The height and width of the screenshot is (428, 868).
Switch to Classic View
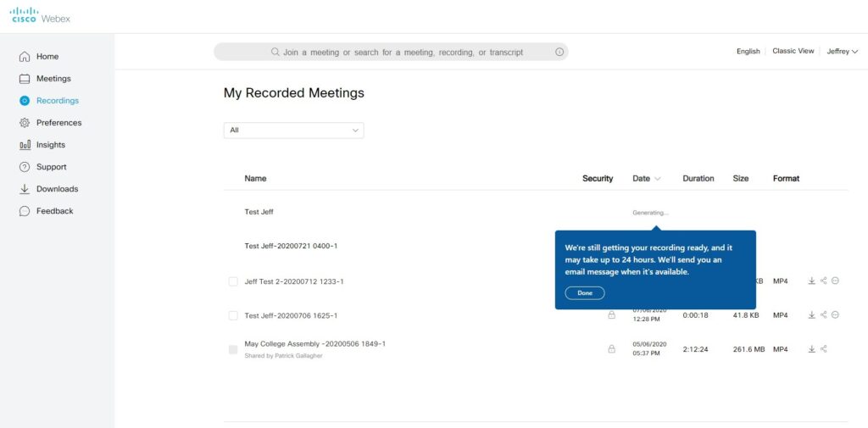(793, 52)
